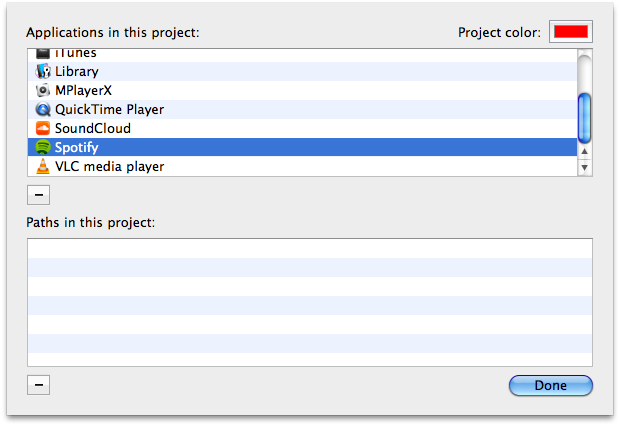Click the iTunes app icon
This screenshot has width=620, height=426.
[43, 54]
